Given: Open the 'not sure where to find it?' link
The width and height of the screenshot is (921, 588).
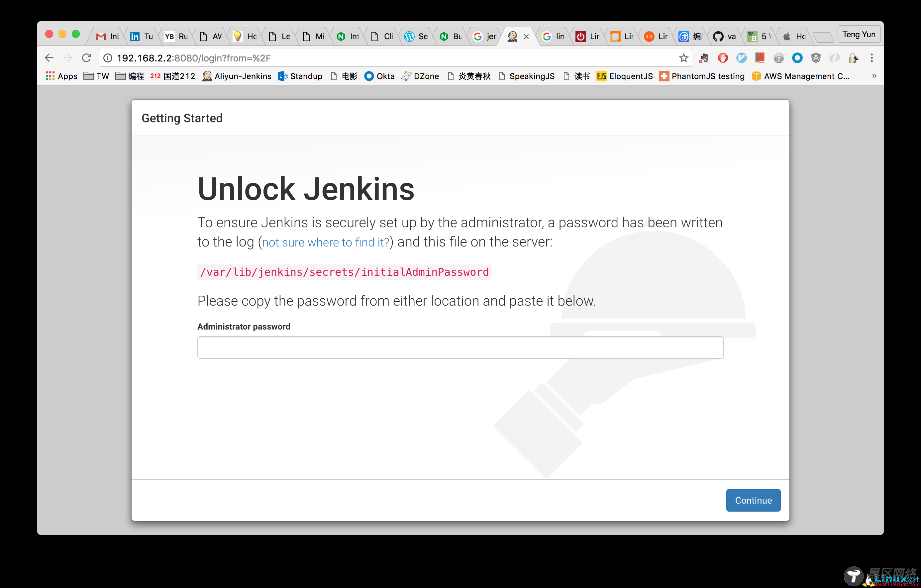Looking at the screenshot, I should click(326, 242).
